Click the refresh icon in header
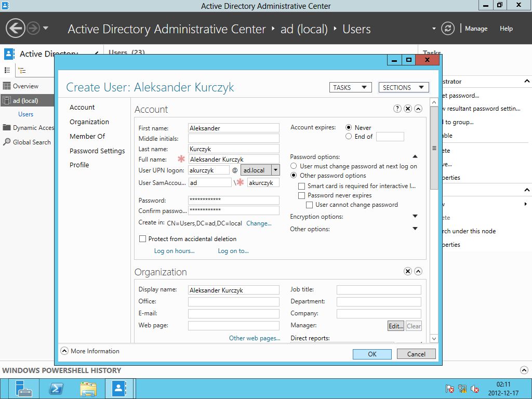Screen dimensions: 532x399 point(447,28)
